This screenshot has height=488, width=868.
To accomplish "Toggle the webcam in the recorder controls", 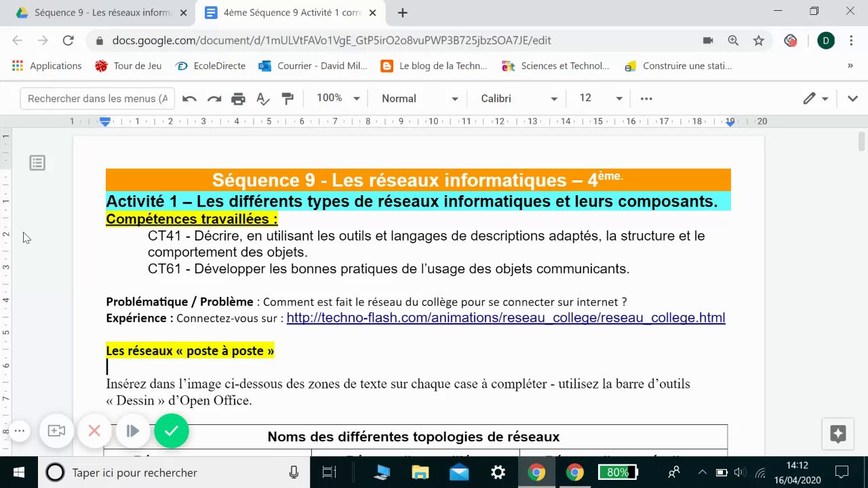I will click(56, 430).
